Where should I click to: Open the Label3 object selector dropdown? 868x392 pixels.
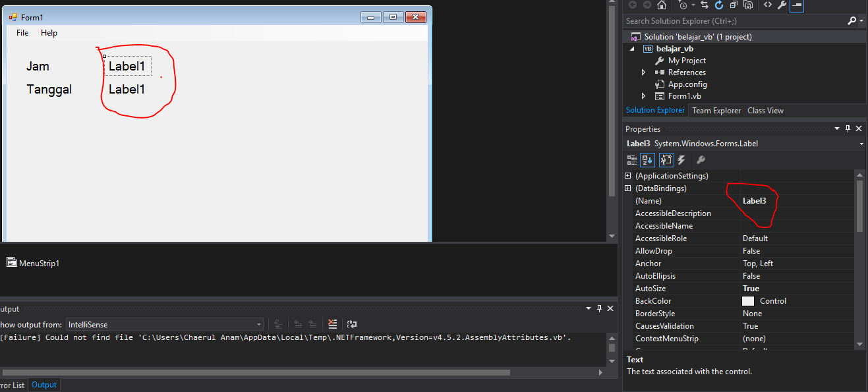coord(862,144)
